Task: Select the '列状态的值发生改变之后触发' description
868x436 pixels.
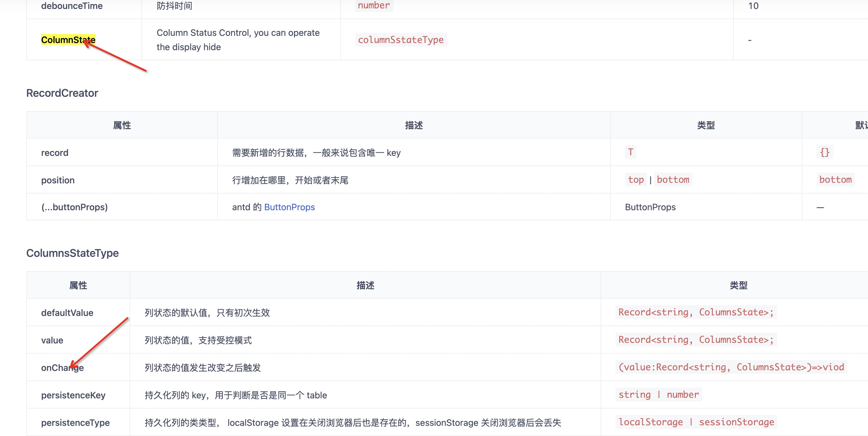Action: coord(202,368)
